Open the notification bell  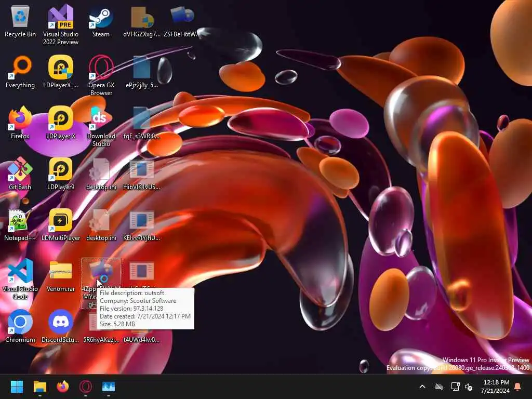point(518,387)
